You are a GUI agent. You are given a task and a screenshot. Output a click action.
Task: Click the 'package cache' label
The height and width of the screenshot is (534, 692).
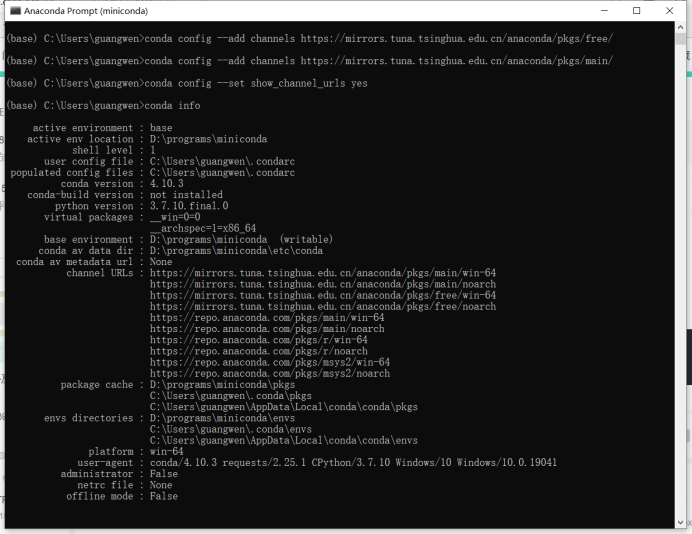(97, 385)
